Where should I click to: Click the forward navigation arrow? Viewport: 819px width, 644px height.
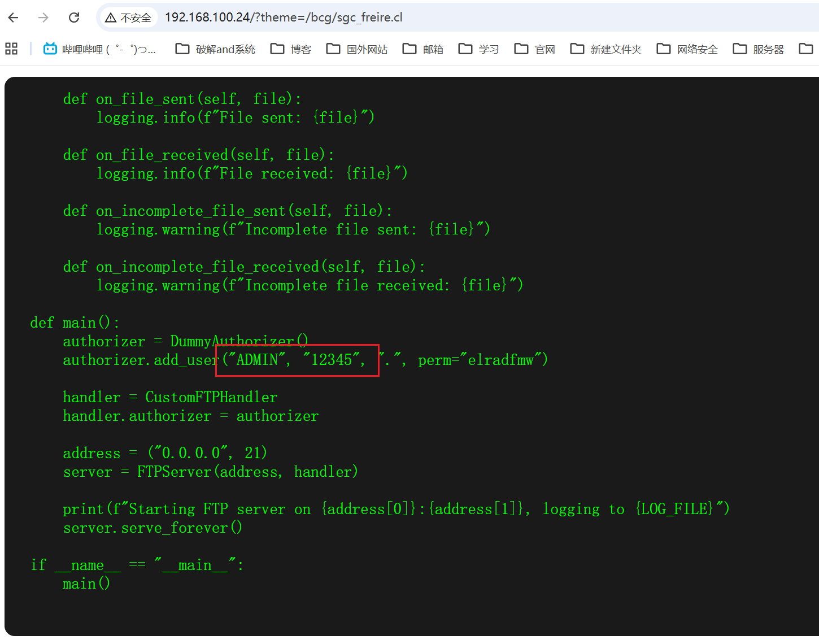tap(43, 18)
